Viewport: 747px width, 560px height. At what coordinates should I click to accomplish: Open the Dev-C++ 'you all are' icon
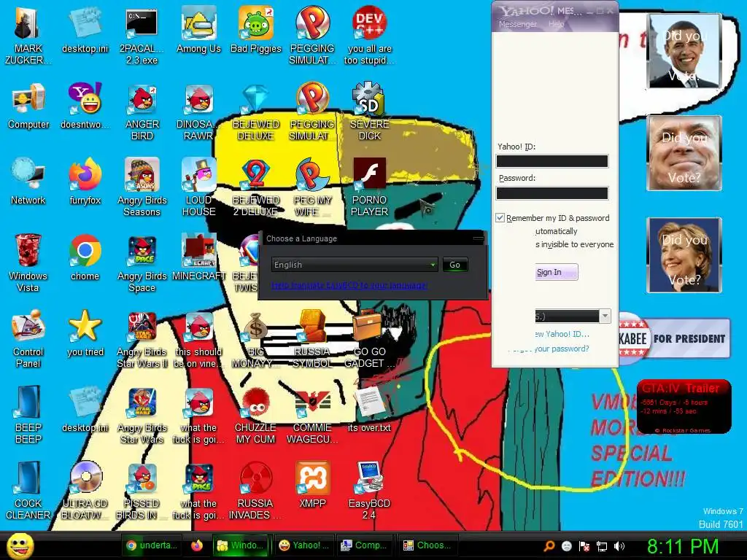(370, 34)
